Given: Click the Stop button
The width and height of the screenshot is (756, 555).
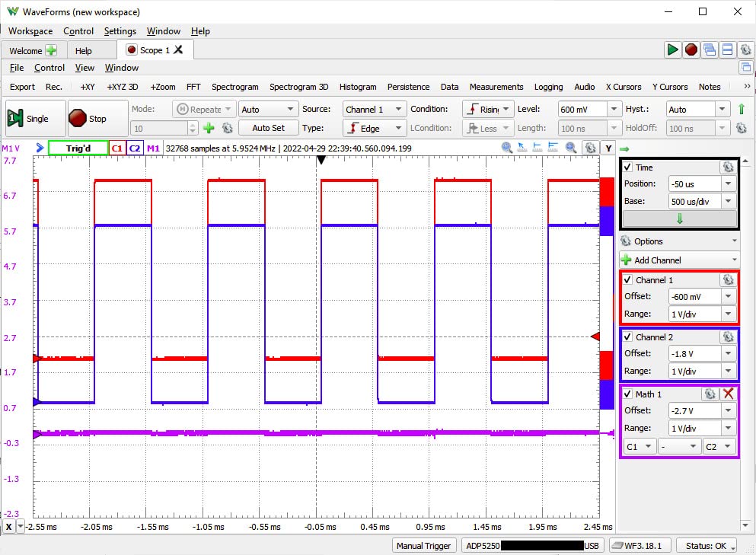Looking at the screenshot, I should pyautogui.click(x=97, y=119).
